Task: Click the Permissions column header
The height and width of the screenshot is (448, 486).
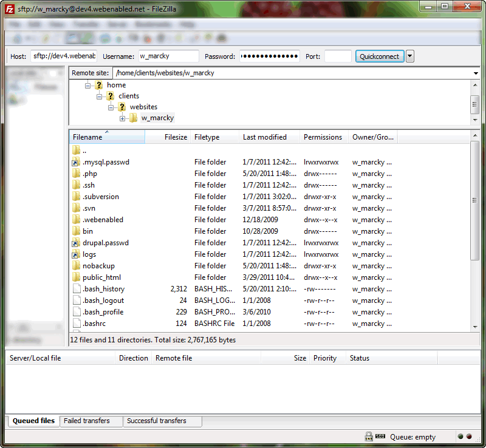Action: click(x=324, y=137)
